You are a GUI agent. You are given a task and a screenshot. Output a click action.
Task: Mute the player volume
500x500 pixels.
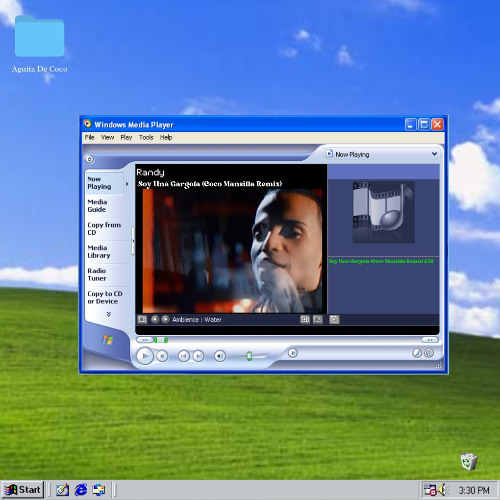click(220, 356)
